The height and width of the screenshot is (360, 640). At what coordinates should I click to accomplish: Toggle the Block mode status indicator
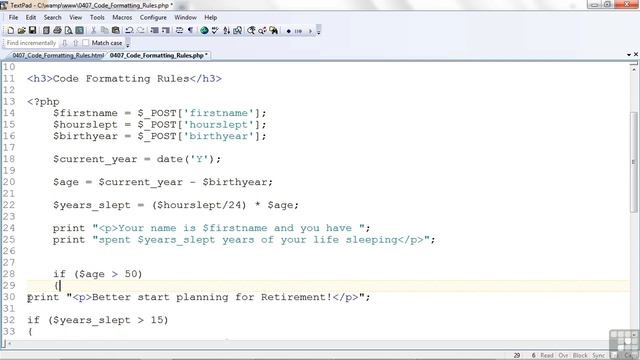click(x=580, y=356)
